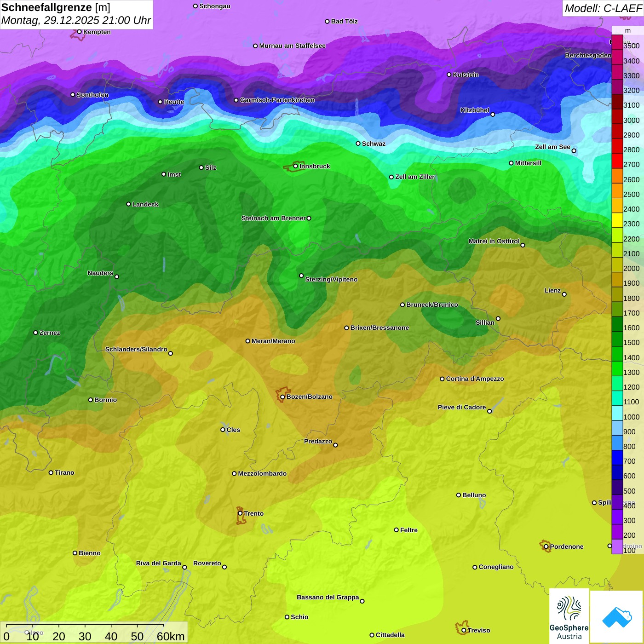The height and width of the screenshot is (644, 644).
Task: Click the Murnau am Staffelsee label
Action: click(x=292, y=46)
